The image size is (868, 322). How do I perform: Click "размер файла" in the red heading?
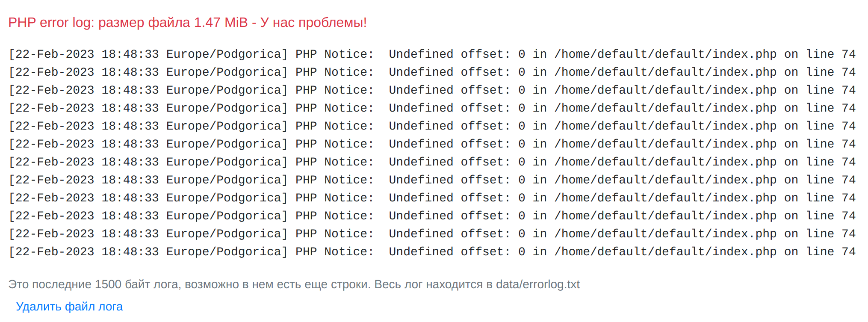pyautogui.click(x=144, y=23)
